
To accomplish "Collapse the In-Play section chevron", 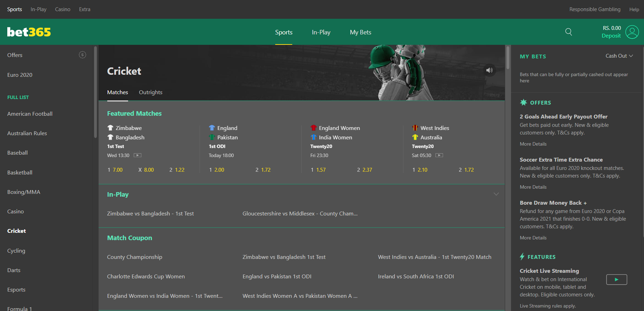I will pos(496,194).
